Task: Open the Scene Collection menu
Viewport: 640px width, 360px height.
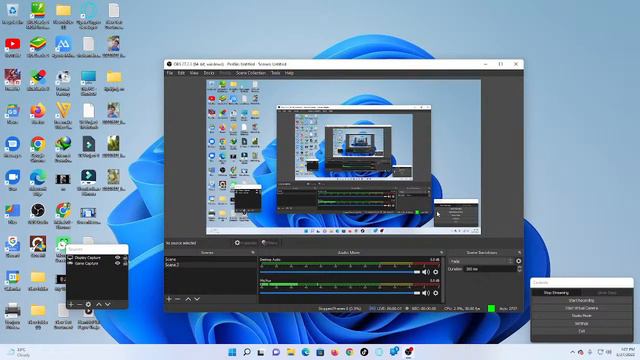Action: click(251, 73)
